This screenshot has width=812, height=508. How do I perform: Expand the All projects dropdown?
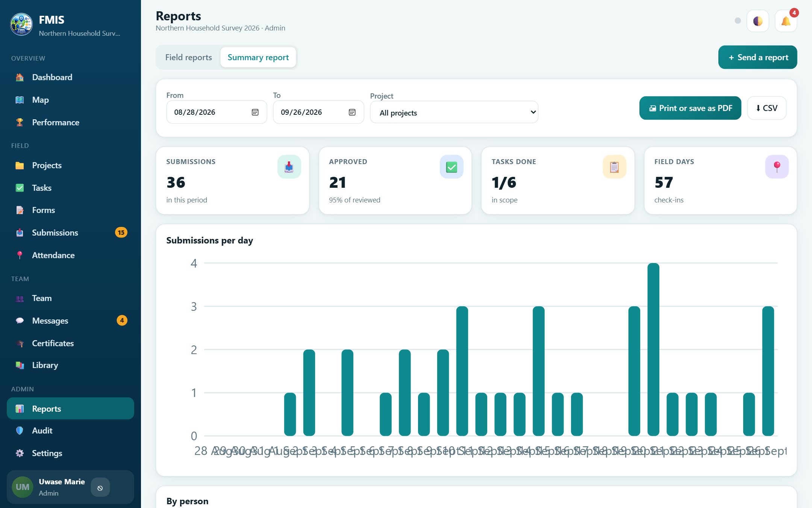(454, 113)
